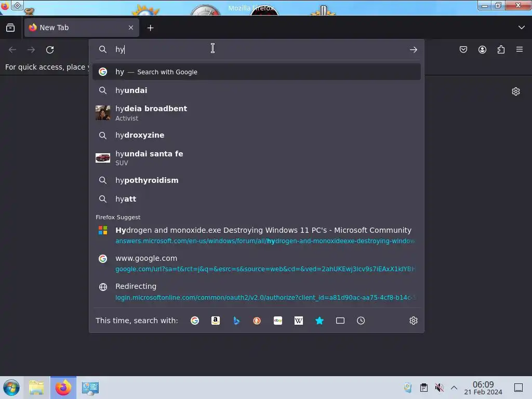Open new tab page personalize gear

coord(516,91)
